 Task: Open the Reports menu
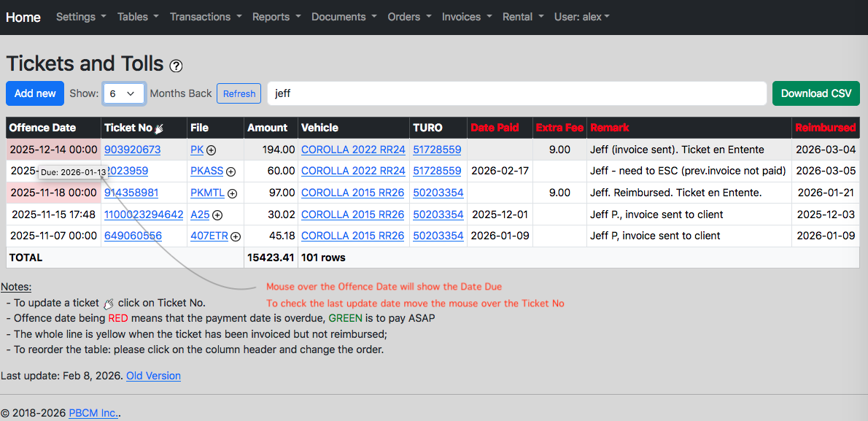tap(276, 18)
